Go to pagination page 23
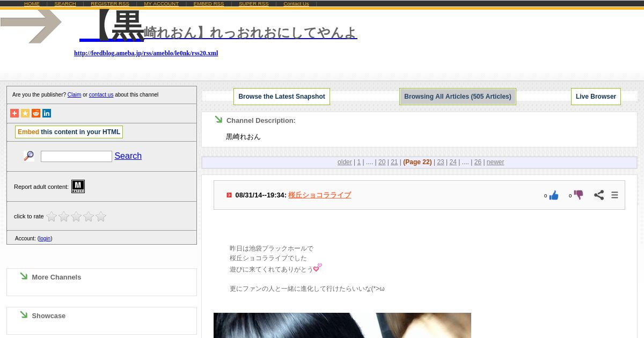 click(x=441, y=162)
